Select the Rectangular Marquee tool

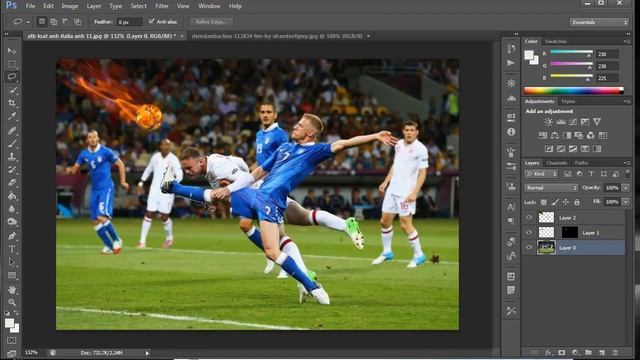pyautogui.click(x=12, y=64)
